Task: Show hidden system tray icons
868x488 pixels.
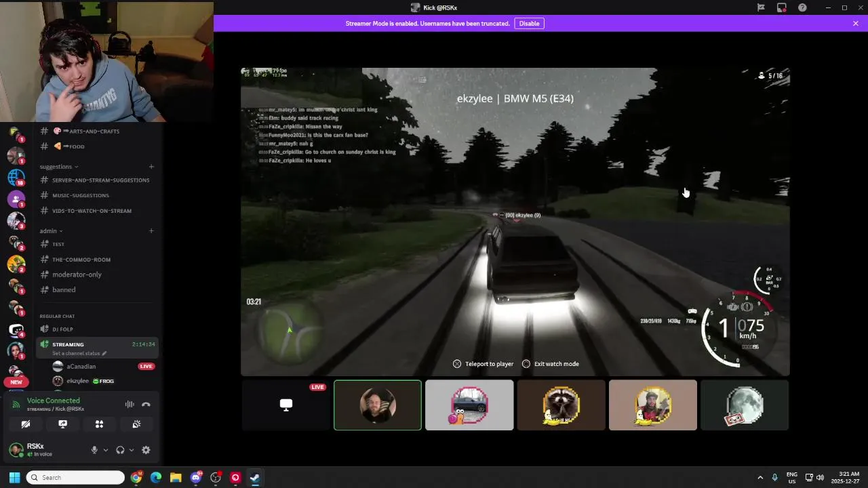Action: [x=759, y=477]
